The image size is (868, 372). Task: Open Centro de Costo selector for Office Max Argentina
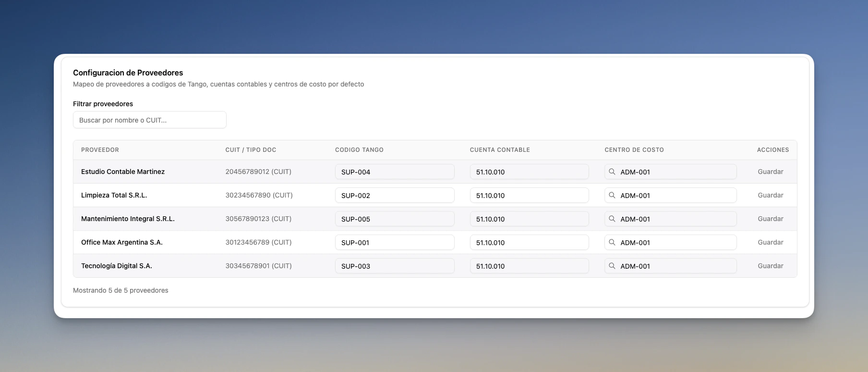point(671,242)
